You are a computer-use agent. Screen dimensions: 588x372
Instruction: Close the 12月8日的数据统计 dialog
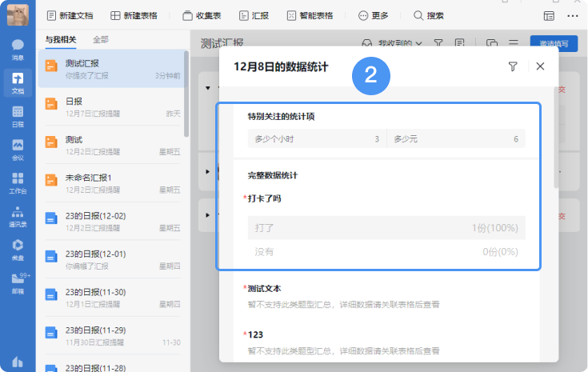coord(540,66)
